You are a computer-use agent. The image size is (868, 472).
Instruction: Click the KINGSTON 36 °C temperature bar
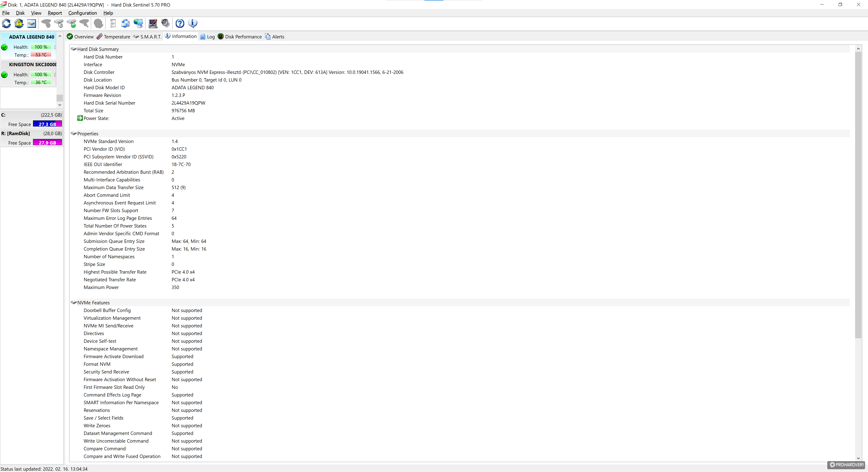(x=41, y=82)
